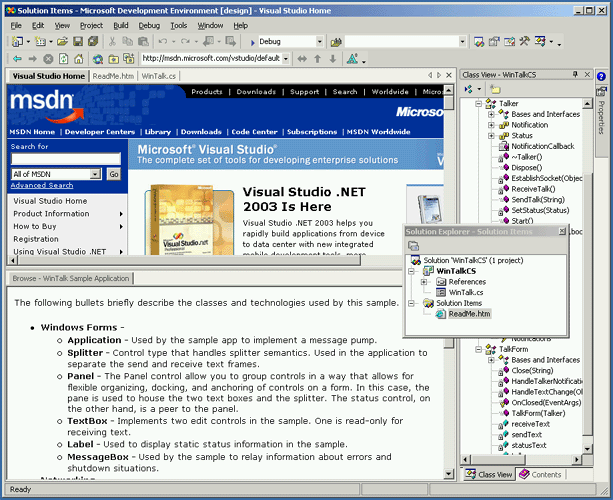The height and width of the screenshot is (500, 613).
Task: Click the Copy toolbar icon
Action: click(127, 41)
